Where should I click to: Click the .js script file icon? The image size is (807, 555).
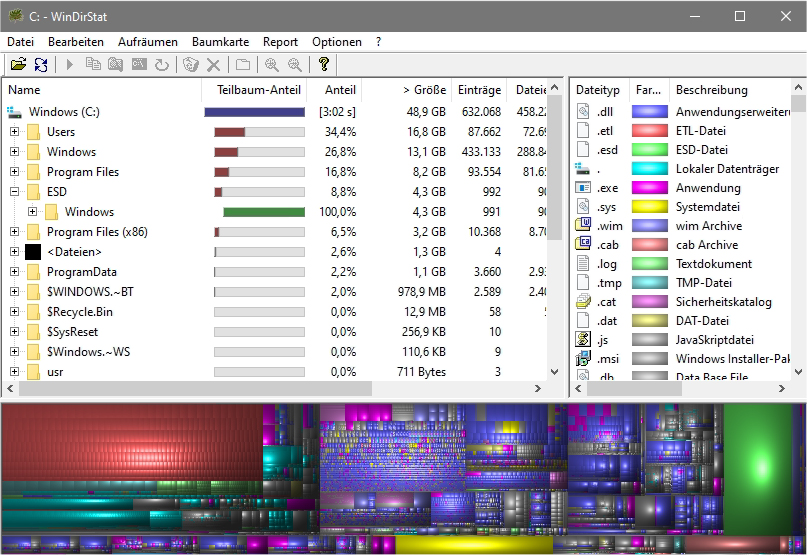click(583, 339)
